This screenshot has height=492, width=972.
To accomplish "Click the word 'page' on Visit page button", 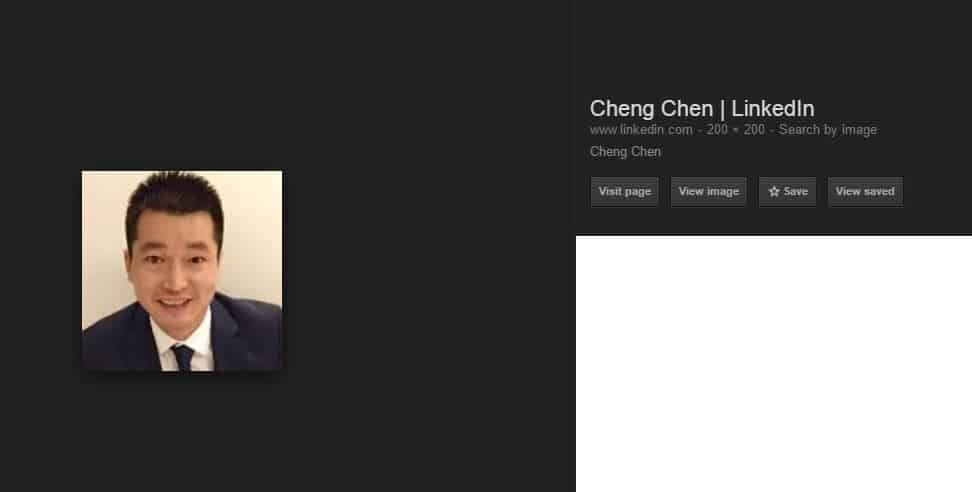I will [x=638, y=192].
